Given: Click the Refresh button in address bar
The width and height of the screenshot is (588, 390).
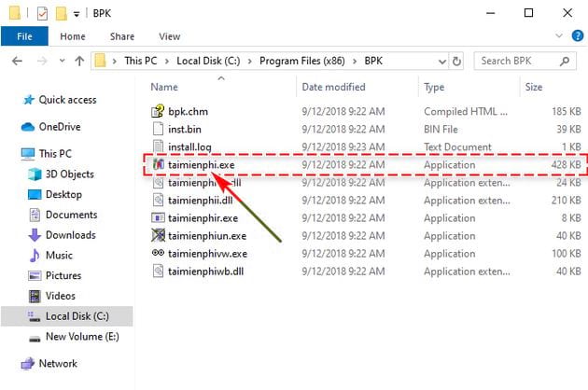Looking at the screenshot, I should click(456, 61).
